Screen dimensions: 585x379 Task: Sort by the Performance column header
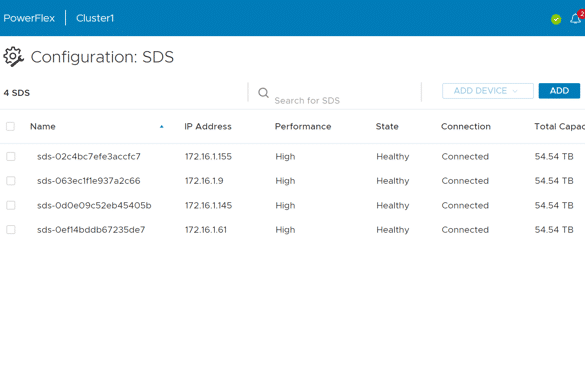303,126
